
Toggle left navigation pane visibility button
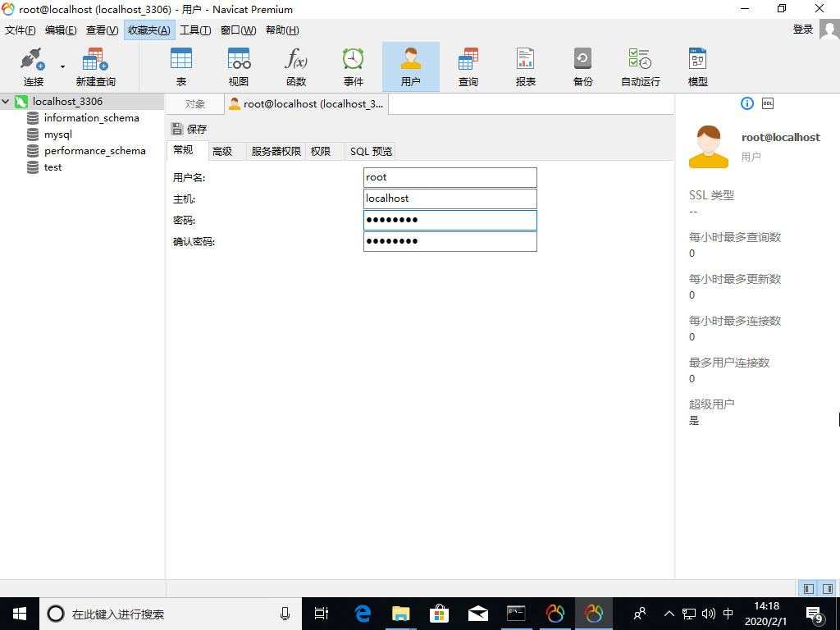(808, 589)
